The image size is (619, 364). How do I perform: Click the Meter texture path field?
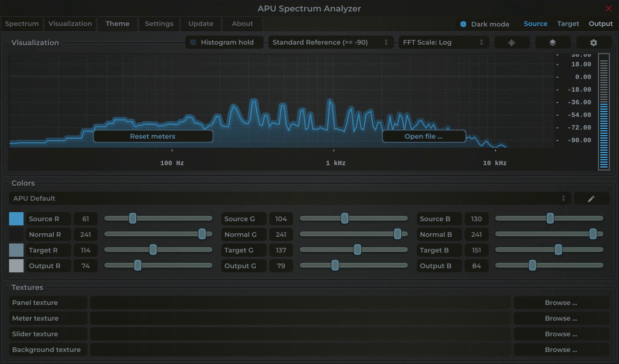click(300, 318)
